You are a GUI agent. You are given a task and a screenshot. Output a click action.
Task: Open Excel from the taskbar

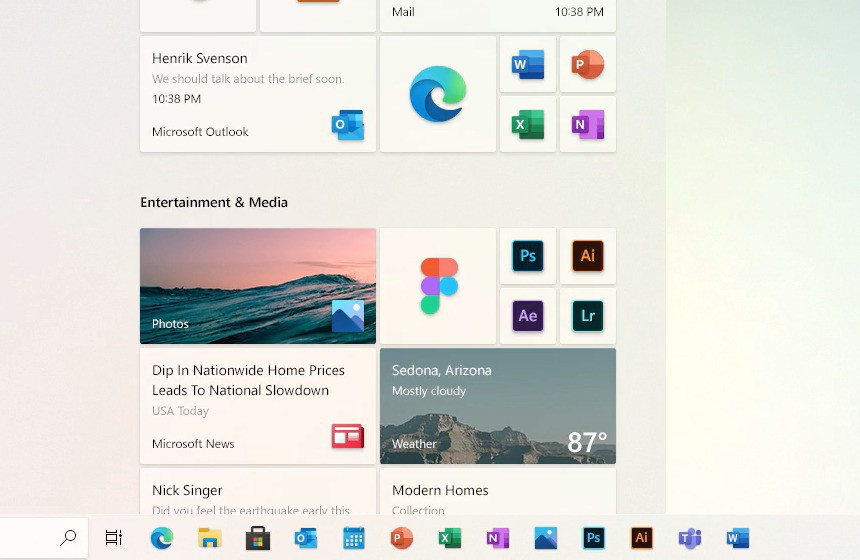click(x=450, y=538)
